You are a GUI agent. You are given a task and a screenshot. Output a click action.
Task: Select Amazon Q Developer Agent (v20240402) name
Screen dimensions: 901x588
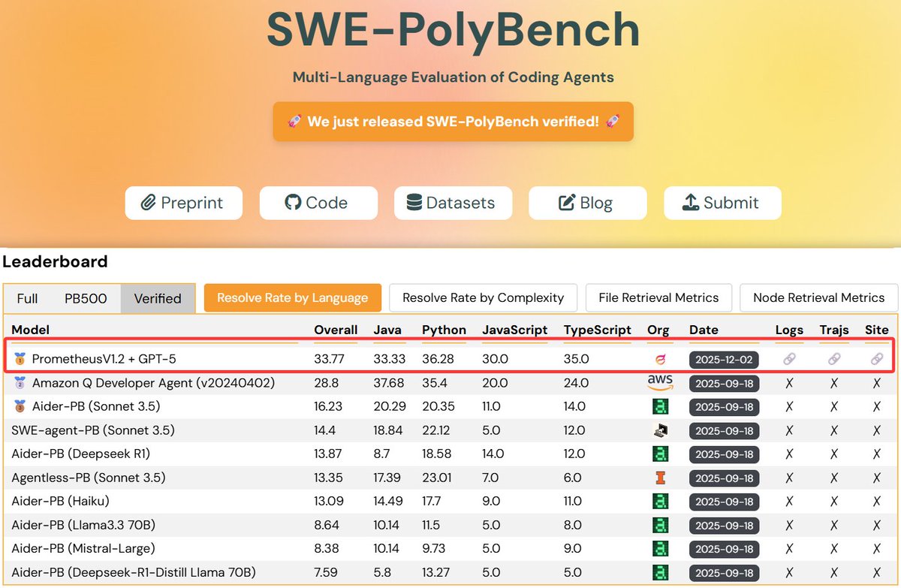click(x=153, y=383)
